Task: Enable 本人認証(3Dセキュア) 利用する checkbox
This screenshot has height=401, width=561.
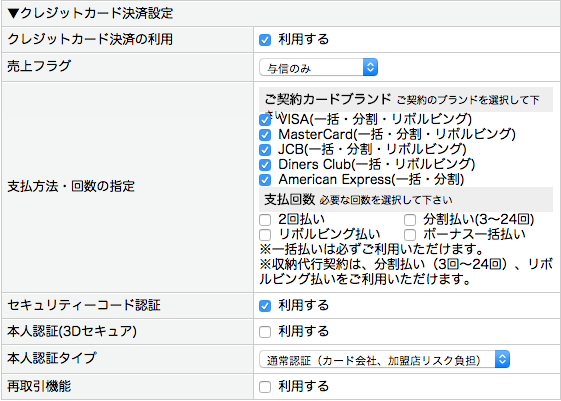Action: tap(265, 332)
